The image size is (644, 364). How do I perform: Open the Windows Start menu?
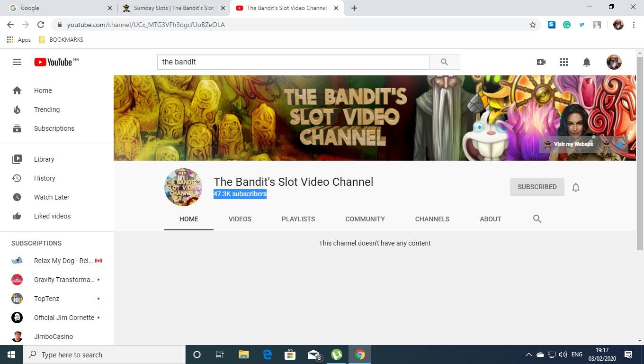(11, 355)
